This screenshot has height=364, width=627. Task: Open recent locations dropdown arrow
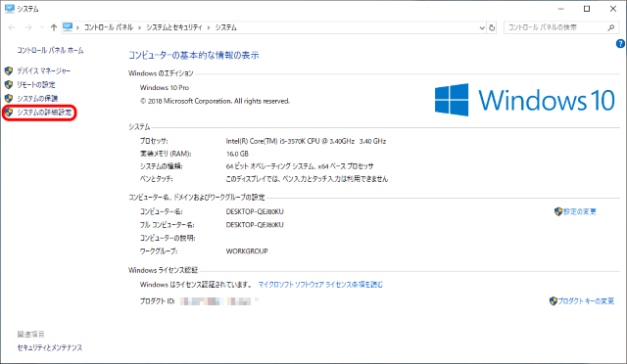pyautogui.click(x=42, y=27)
